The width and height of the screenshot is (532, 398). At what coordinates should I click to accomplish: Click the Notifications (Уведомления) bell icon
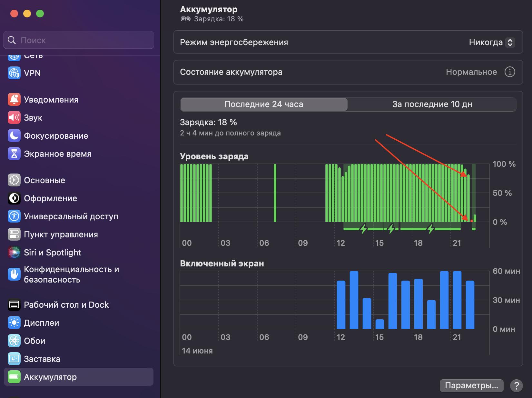14,100
